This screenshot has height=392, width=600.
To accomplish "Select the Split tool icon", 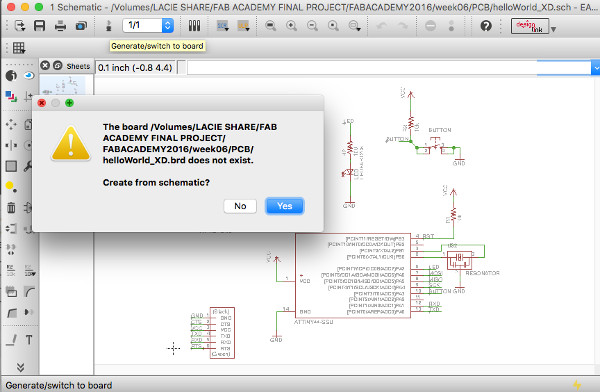I will [x=11, y=313].
